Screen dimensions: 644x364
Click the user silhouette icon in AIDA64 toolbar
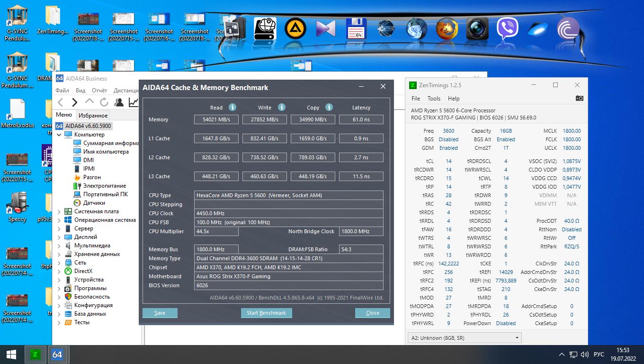tap(119, 102)
